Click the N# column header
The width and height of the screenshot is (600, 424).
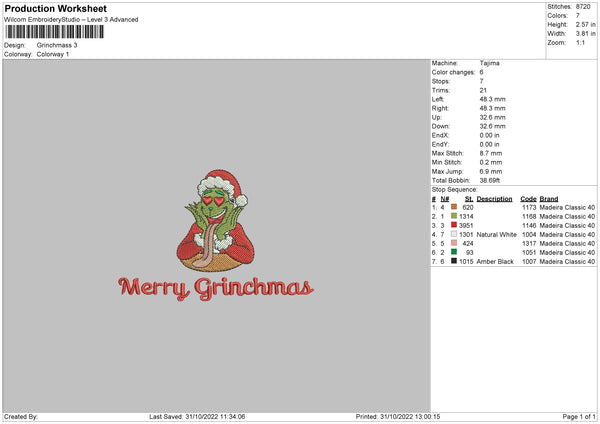(x=444, y=199)
